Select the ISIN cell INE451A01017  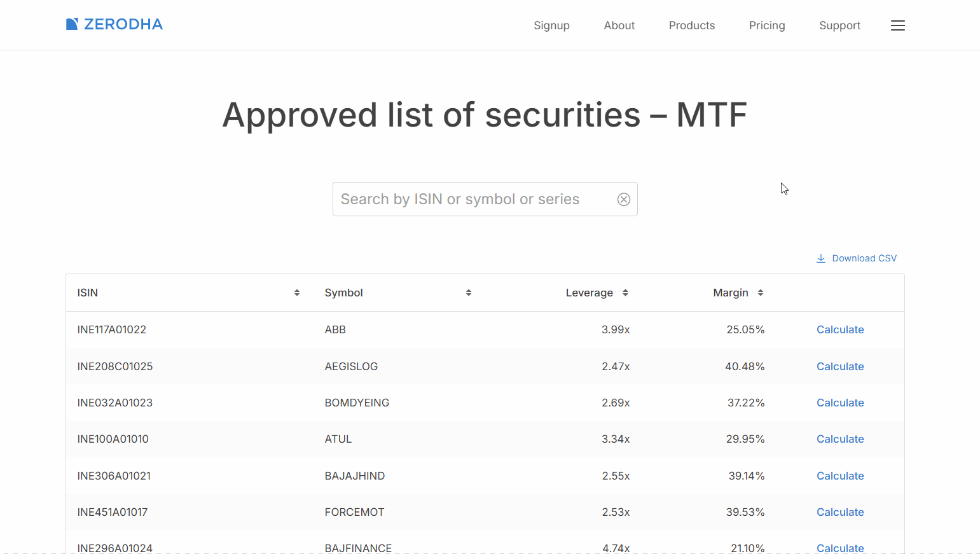pyautogui.click(x=113, y=512)
